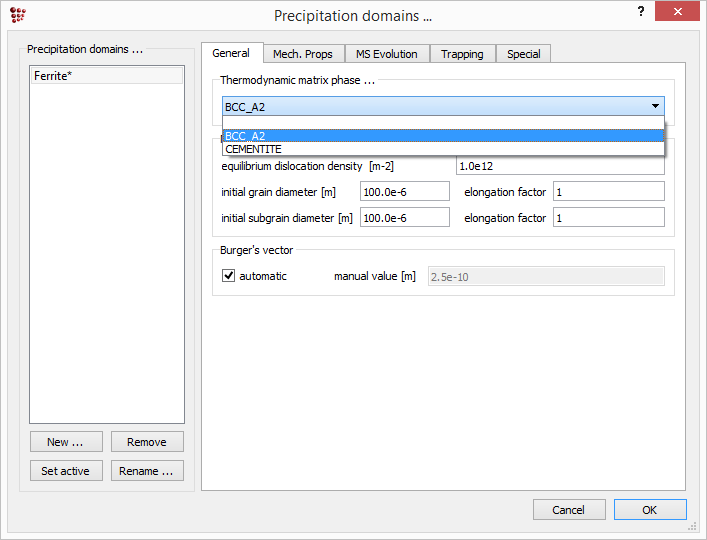Click the help question mark button

(x=640, y=12)
